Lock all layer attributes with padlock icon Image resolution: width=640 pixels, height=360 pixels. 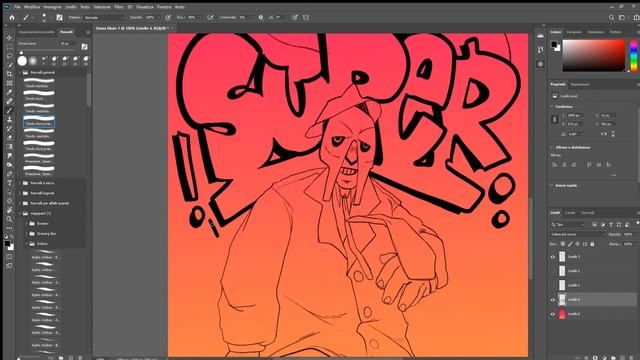tap(592, 244)
